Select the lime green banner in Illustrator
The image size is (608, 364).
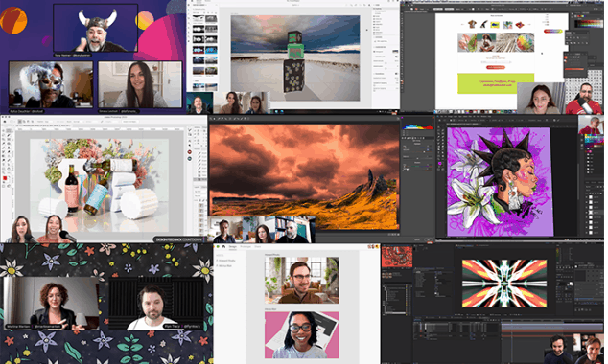point(496,83)
